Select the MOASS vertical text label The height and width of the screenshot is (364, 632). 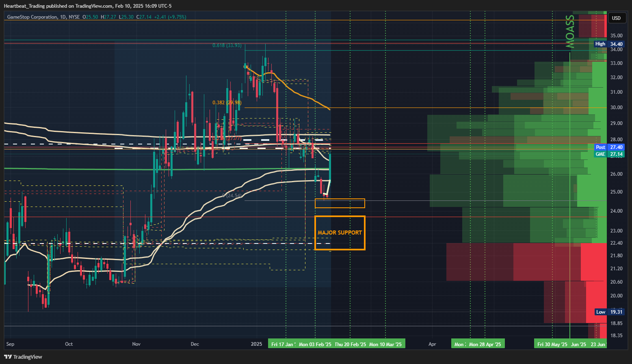570,32
